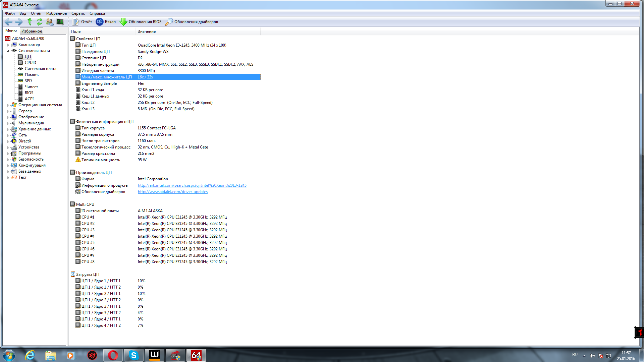Click Обновления драйверов magnifier icon

coord(169,22)
